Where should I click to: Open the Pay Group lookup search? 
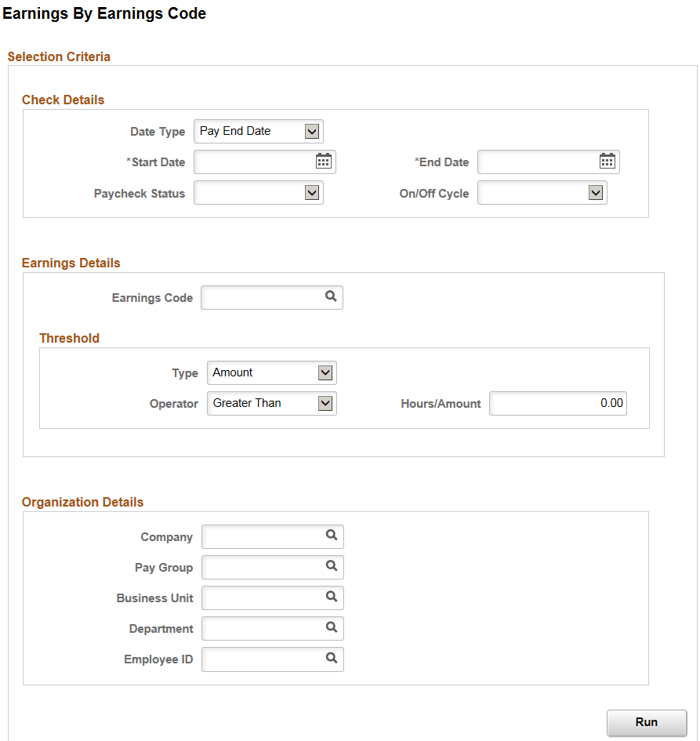click(x=332, y=567)
